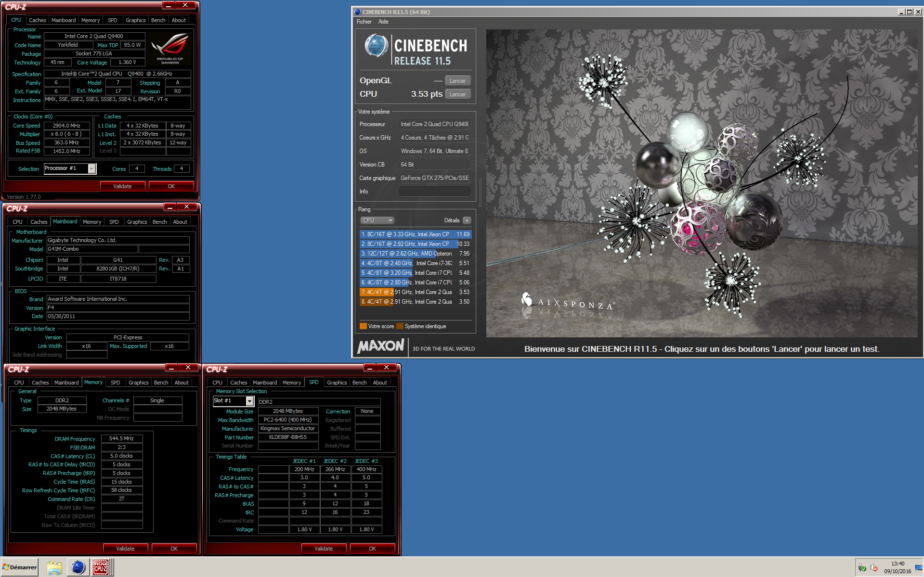
Task: Click the manufacturer Kingmax Semiconductor field
Action: [x=288, y=429]
